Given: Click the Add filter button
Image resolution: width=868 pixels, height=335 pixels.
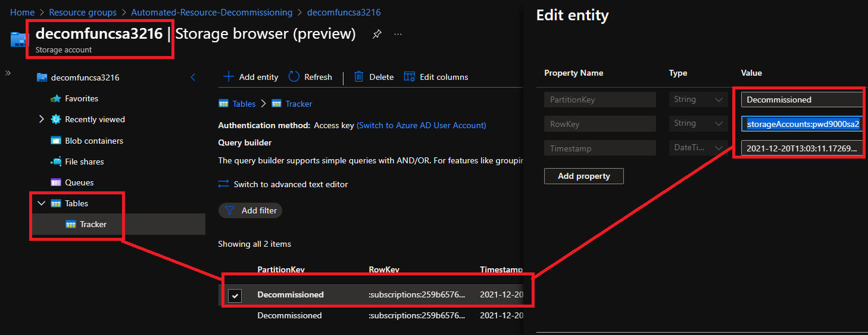Looking at the screenshot, I should (250, 210).
